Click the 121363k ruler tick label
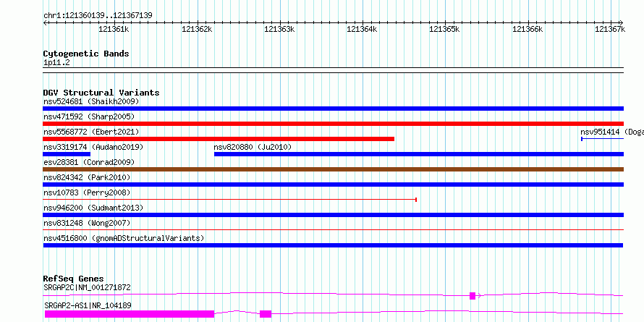This screenshot has height=322, width=644. pos(279,29)
